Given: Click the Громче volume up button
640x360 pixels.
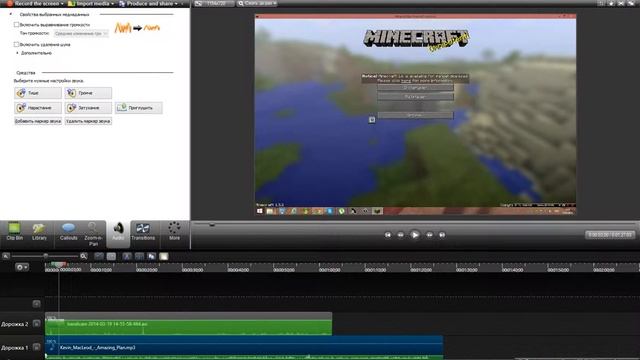Looking at the screenshot, I should pyautogui.click(x=88, y=93).
